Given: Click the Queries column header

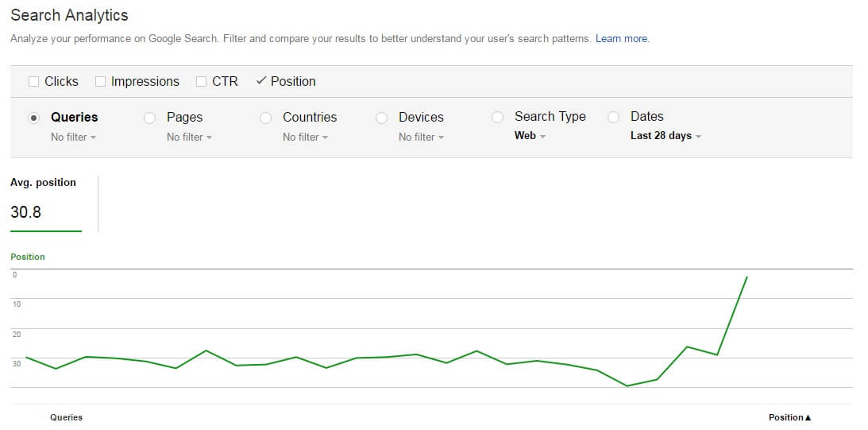Looking at the screenshot, I should pos(67,417).
